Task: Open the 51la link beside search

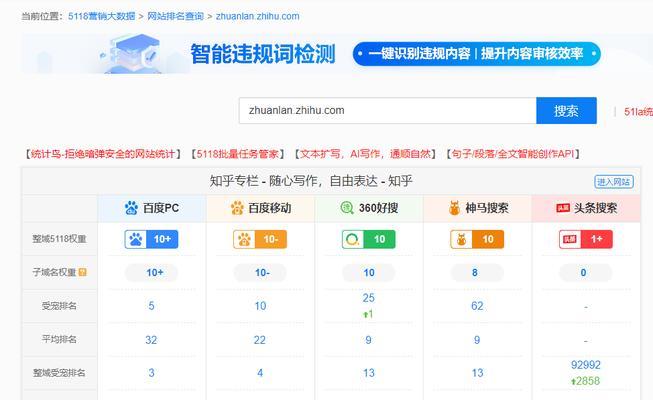Action: tap(638, 112)
